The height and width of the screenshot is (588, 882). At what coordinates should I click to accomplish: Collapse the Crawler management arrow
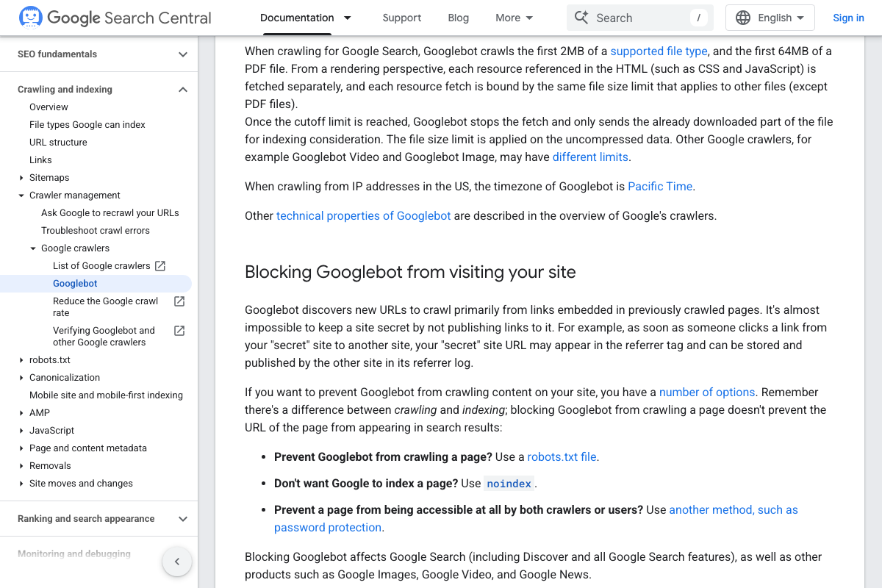click(x=21, y=196)
